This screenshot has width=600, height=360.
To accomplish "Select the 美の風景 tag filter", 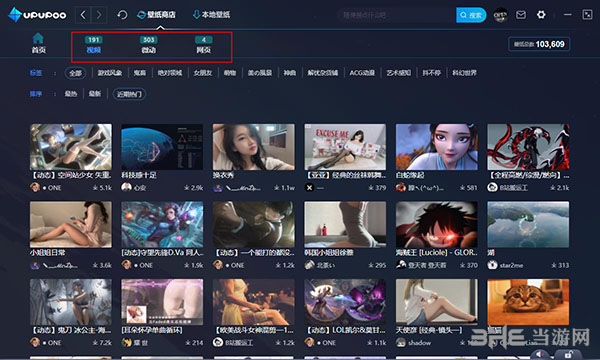I will coord(260,73).
